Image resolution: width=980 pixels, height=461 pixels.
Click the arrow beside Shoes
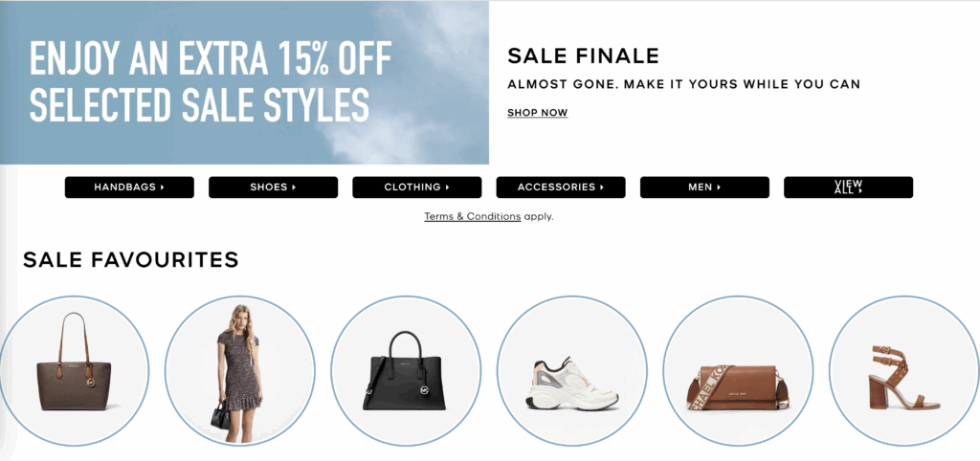coord(294,187)
